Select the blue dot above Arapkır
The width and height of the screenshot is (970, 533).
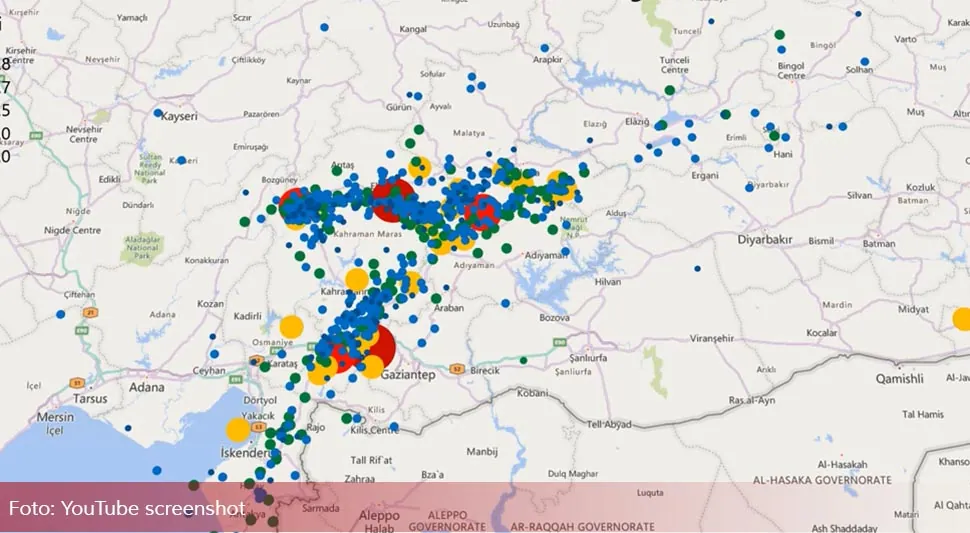point(544,47)
